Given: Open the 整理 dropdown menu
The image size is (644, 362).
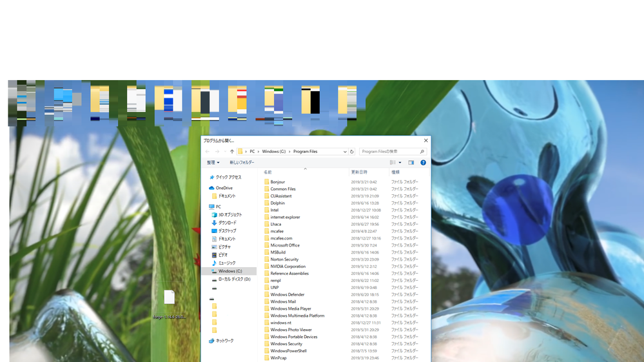Looking at the screenshot, I should [213, 163].
